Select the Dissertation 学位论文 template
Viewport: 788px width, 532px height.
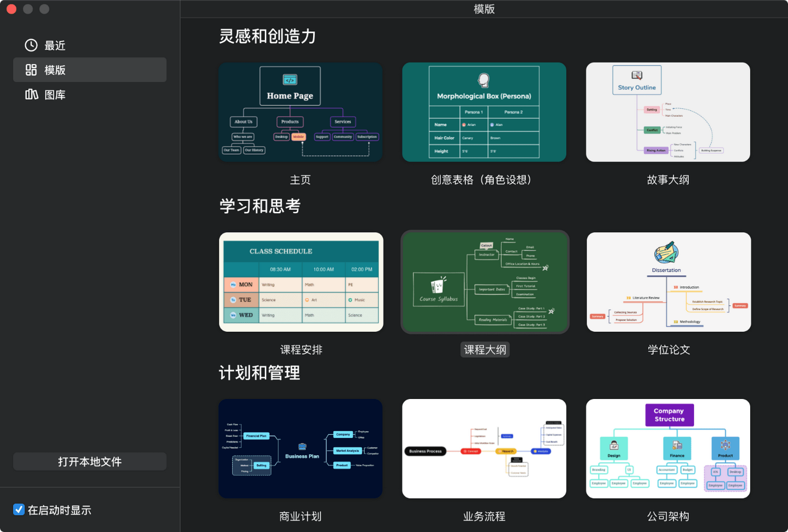click(x=668, y=282)
